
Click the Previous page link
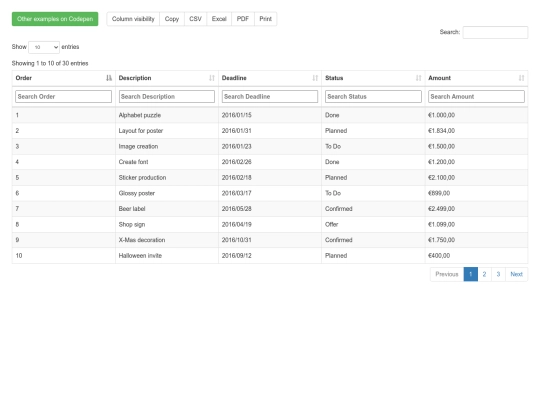point(447,274)
